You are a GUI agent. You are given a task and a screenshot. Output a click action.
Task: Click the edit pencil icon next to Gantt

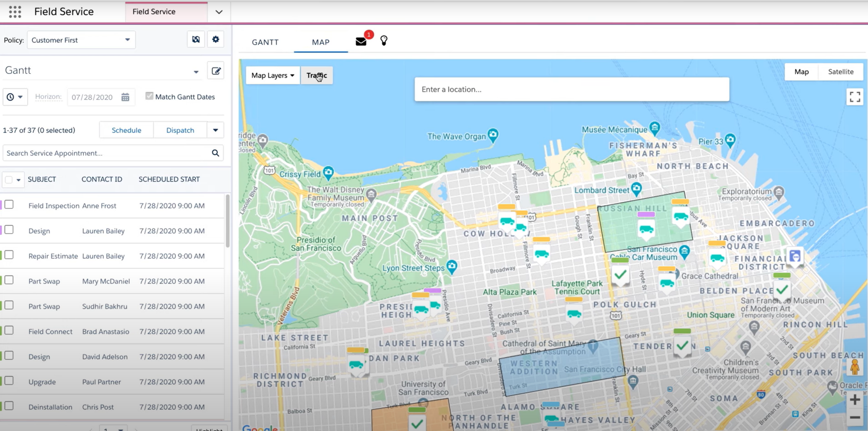click(x=216, y=71)
